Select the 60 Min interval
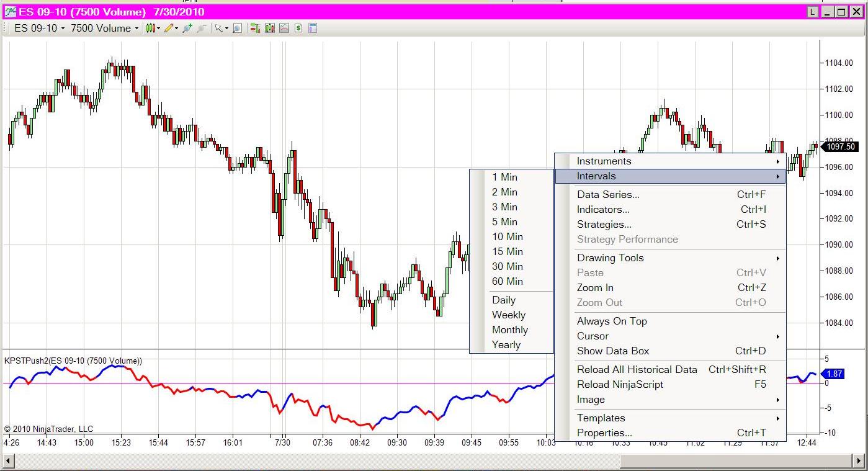The image size is (868, 471). tap(511, 281)
